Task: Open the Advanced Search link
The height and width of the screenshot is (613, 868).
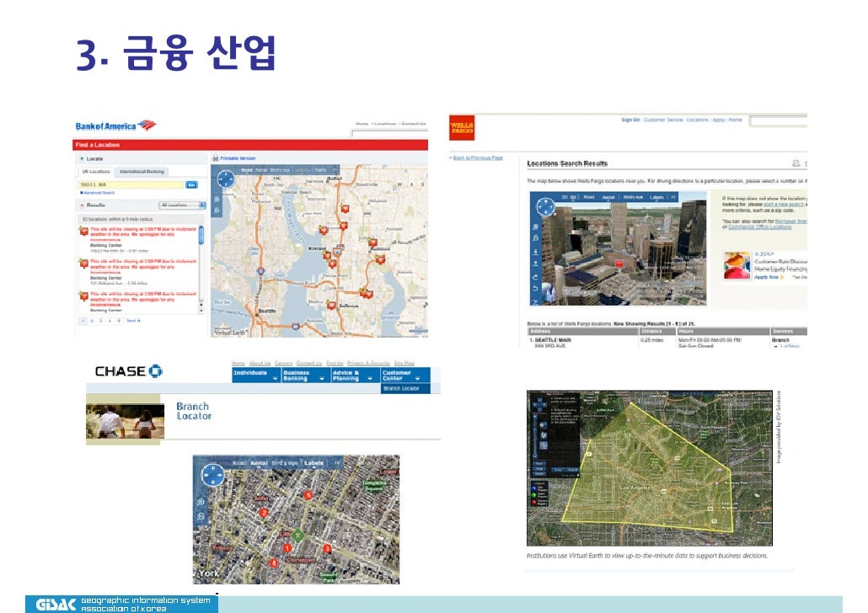Action: tap(99, 193)
